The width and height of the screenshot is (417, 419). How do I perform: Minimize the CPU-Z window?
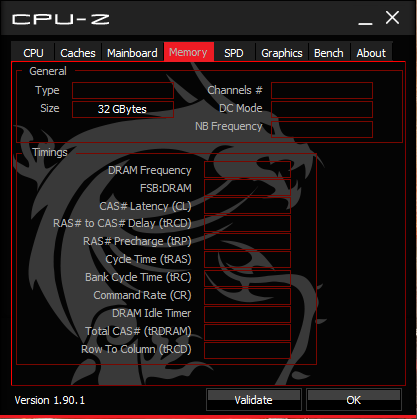(x=365, y=19)
